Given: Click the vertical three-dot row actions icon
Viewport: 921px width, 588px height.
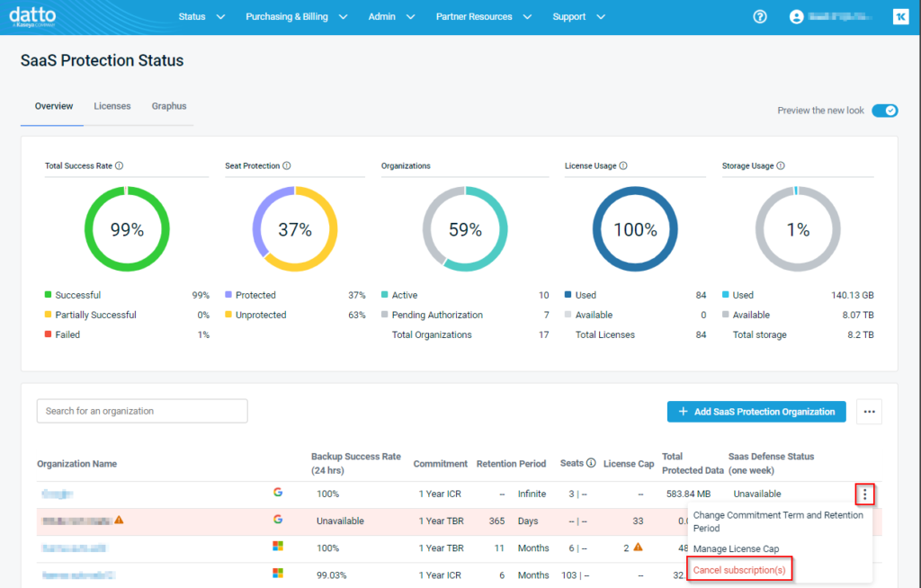Looking at the screenshot, I should [x=864, y=494].
